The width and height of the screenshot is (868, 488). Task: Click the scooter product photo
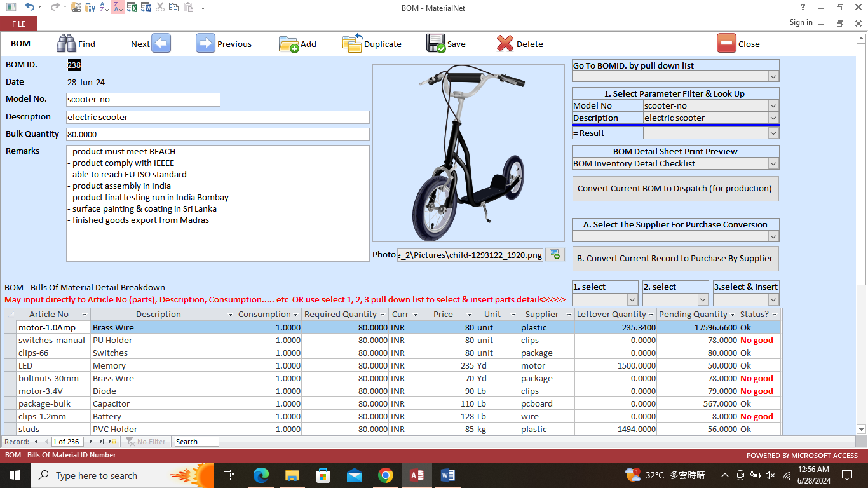(x=468, y=152)
